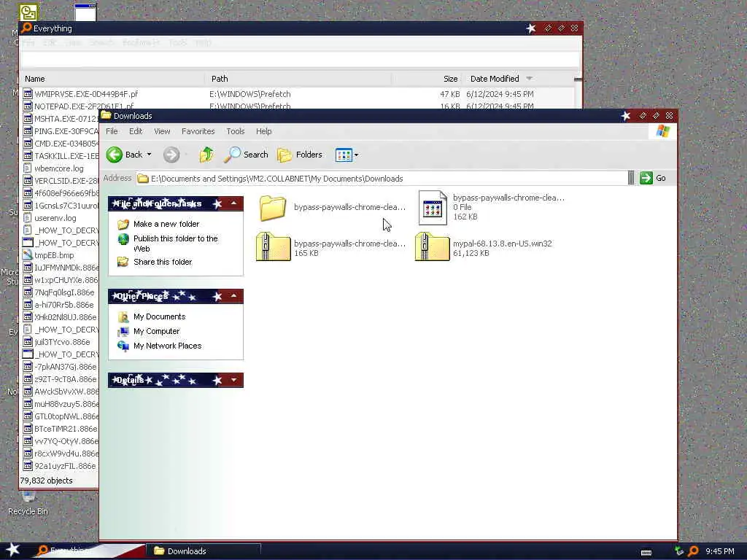Click the Downloads window title folder icon
The width and height of the screenshot is (747, 560).
[107, 116]
